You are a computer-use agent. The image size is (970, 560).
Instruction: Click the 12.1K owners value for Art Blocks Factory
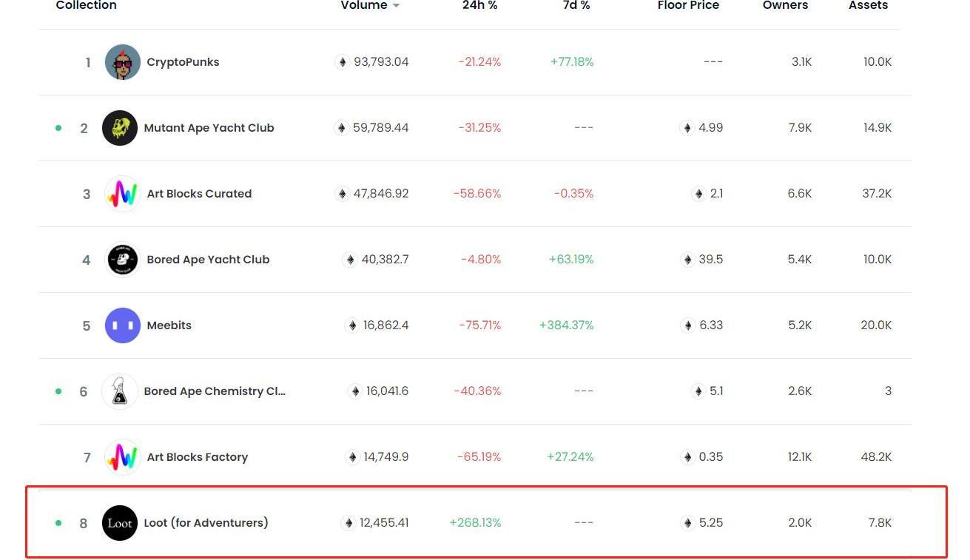(800, 457)
